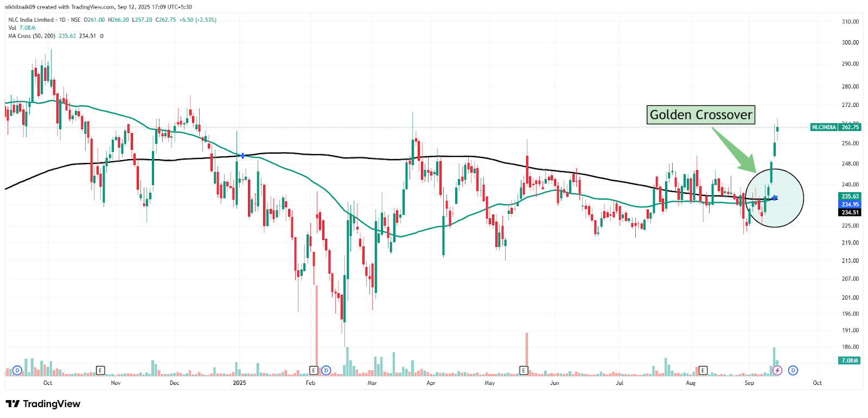Click the blue MA cross marker in January
The height and width of the screenshot is (418, 868).
[x=242, y=156]
